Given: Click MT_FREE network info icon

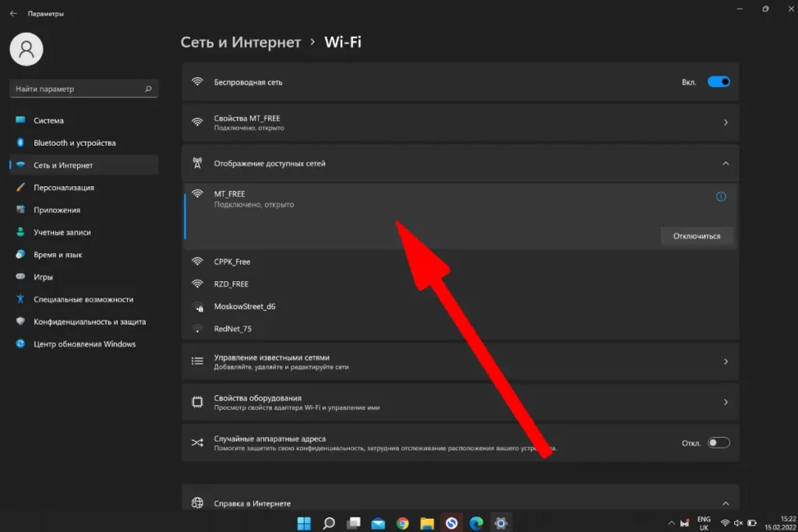Looking at the screenshot, I should pos(721,197).
